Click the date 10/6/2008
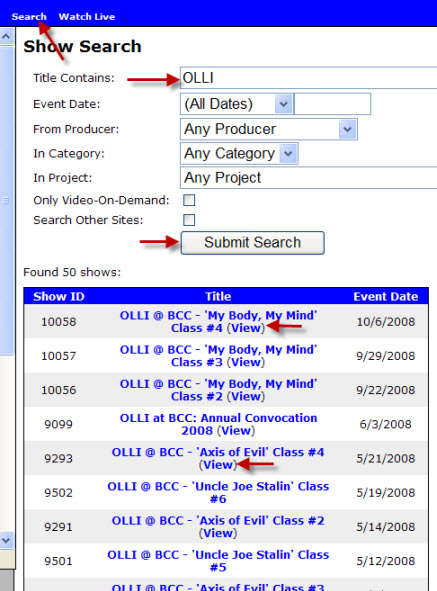The height and width of the screenshot is (591, 437). tap(386, 322)
